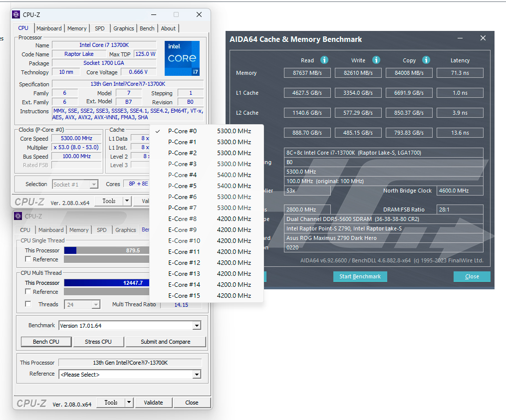Select the CPU tab in the CPU-Z bench window
This screenshot has height=420, width=506.
click(x=25, y=230)
